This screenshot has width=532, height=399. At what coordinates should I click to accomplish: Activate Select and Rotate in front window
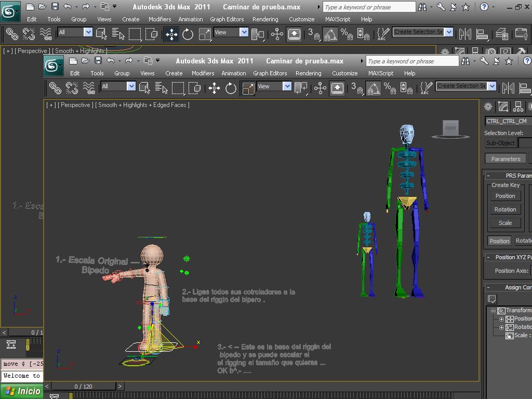tap(231, 88)
